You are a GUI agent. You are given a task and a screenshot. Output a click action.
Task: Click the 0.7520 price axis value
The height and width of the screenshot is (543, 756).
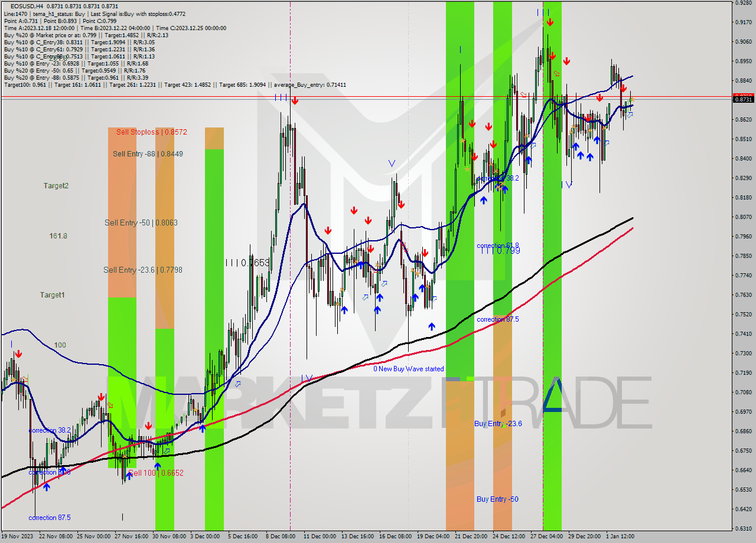click(x=742, y=314)
